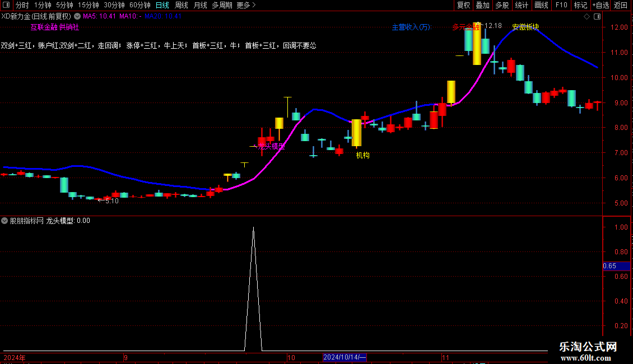Open the 复权 adjustment menu
The width and height of the screenshot is (633, 364).
click(463, 5)
